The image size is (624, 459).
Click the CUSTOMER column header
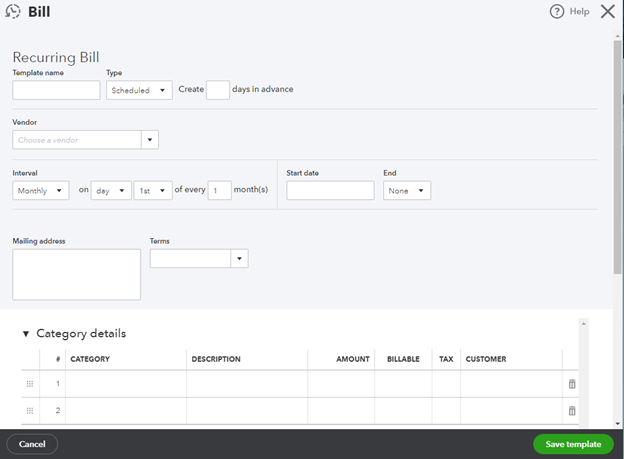point(486,359)
